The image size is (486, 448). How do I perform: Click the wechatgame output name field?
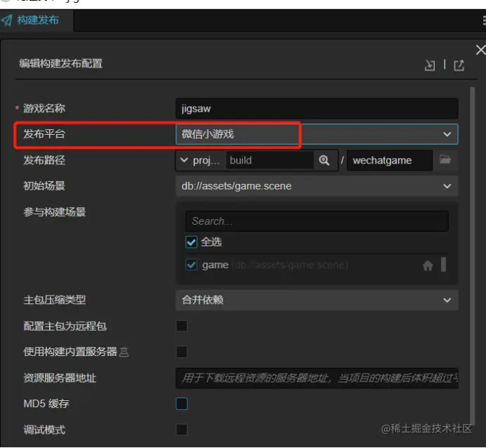(389, 161)
